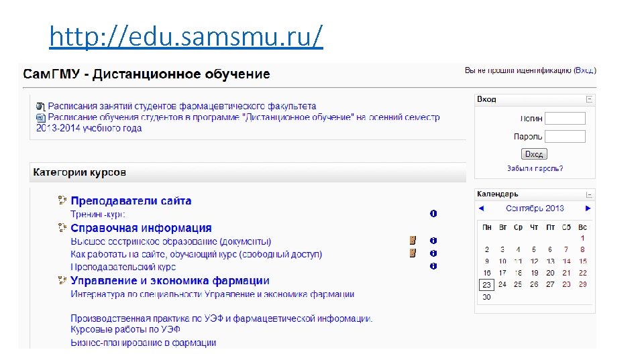Click the Вход link in identification notice
644x362 pixels.
[584, 70]
